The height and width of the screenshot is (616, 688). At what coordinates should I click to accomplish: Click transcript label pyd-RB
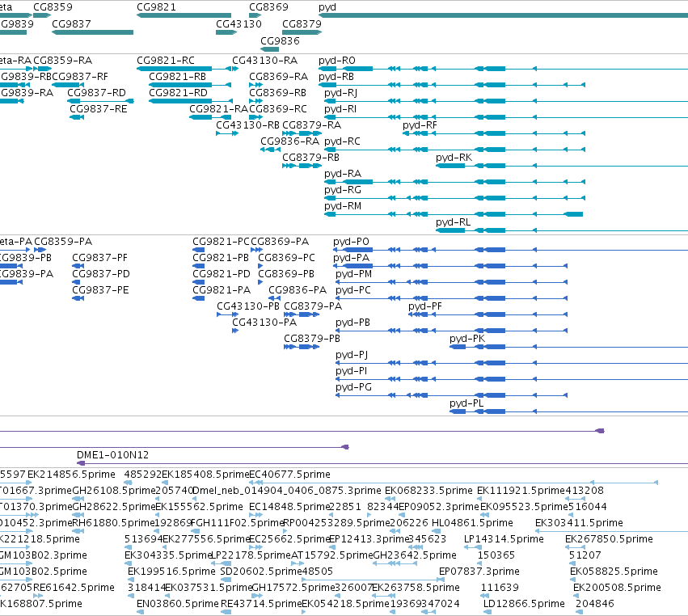pyautogui.click(x=336, y=76)
